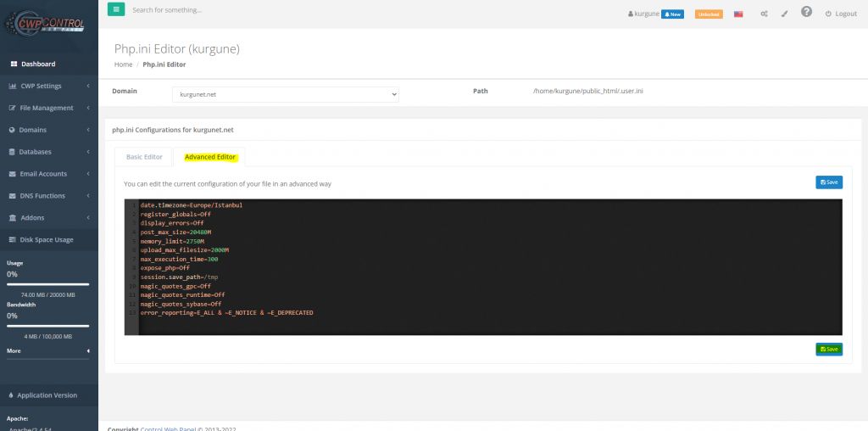868x431 pixels.
Task: Click the CWP Settings chart icon
Action: pos(13,86)
